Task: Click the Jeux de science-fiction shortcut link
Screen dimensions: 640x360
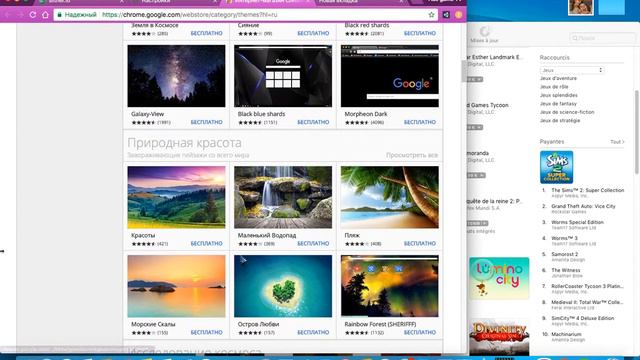Action: pyautogui.click(x=567, y=112)
